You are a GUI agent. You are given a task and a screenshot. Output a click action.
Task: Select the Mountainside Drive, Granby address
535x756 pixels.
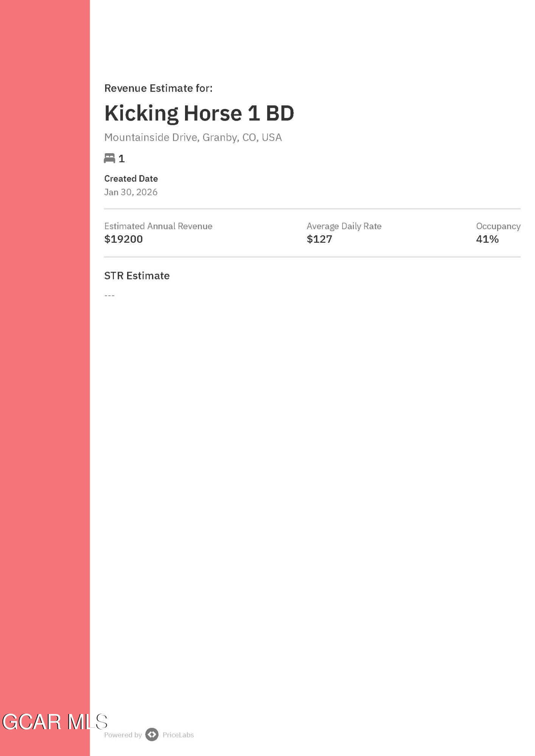tap(193, 137)
